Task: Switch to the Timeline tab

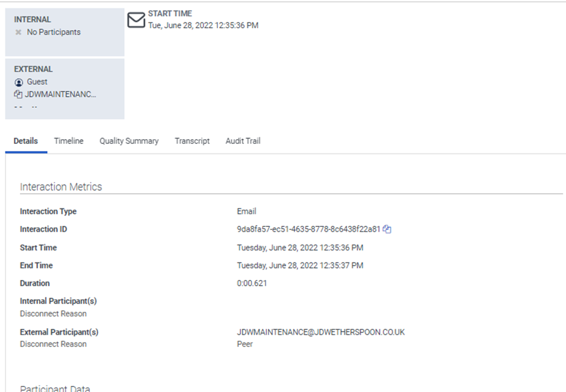Action: pyautogui.click(x=69, y=141)
